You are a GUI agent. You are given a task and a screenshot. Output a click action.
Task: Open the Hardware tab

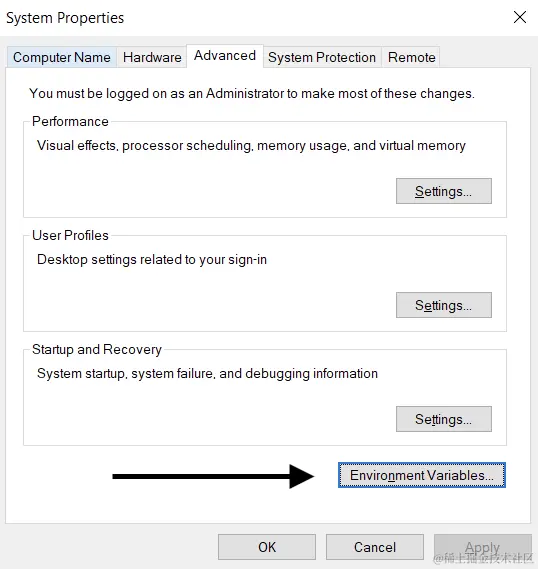coord(152,57)
